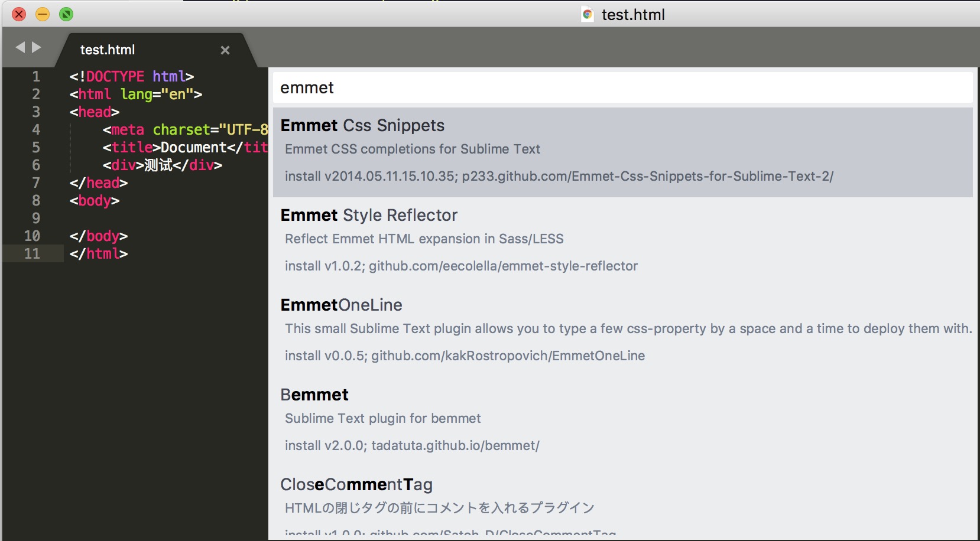Click 'Sublime Text plugin for bemmet' description
Viewport: 980px width, 541px height.
383,418
